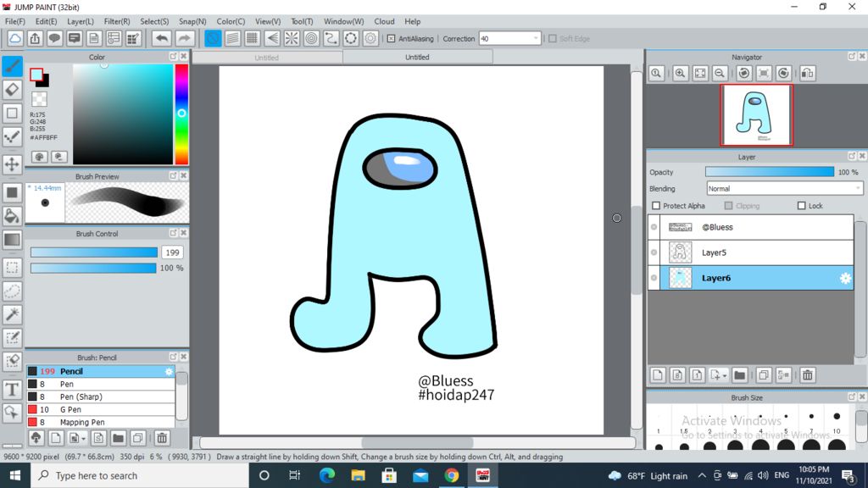Zoom out using Navigator magnifier minus
The image size is (868, 488).
coord(720,73)
